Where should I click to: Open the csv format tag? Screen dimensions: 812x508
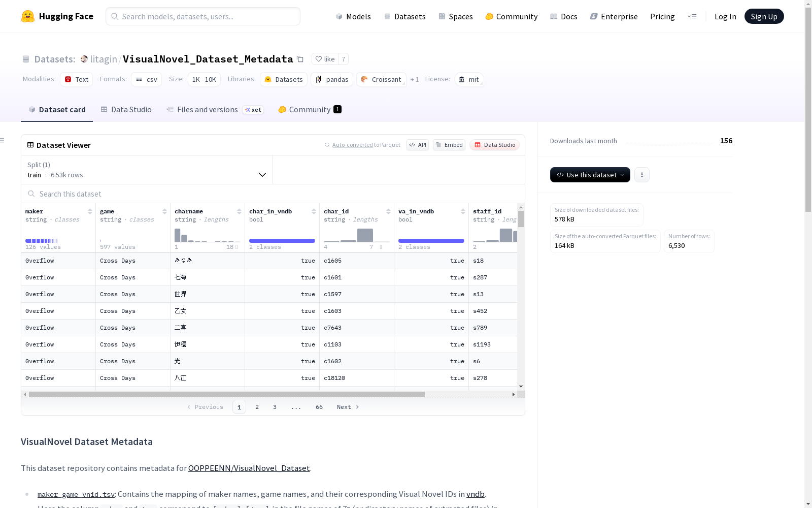pos(146,79)
